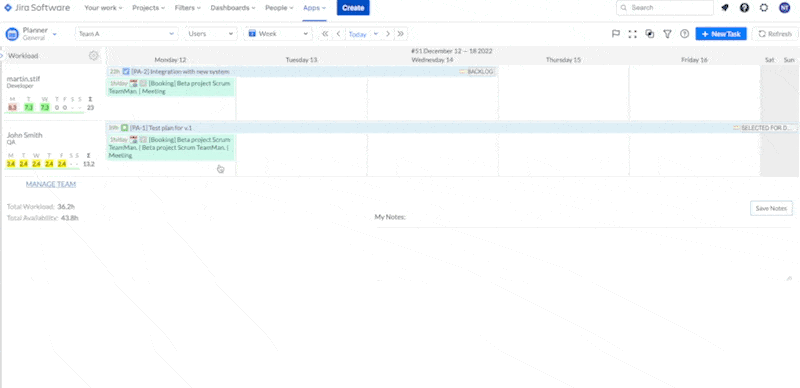The height and width of the screenshot is (388, 800).
Task: Click the Thursday 15 column header
Action: point(563,60)
